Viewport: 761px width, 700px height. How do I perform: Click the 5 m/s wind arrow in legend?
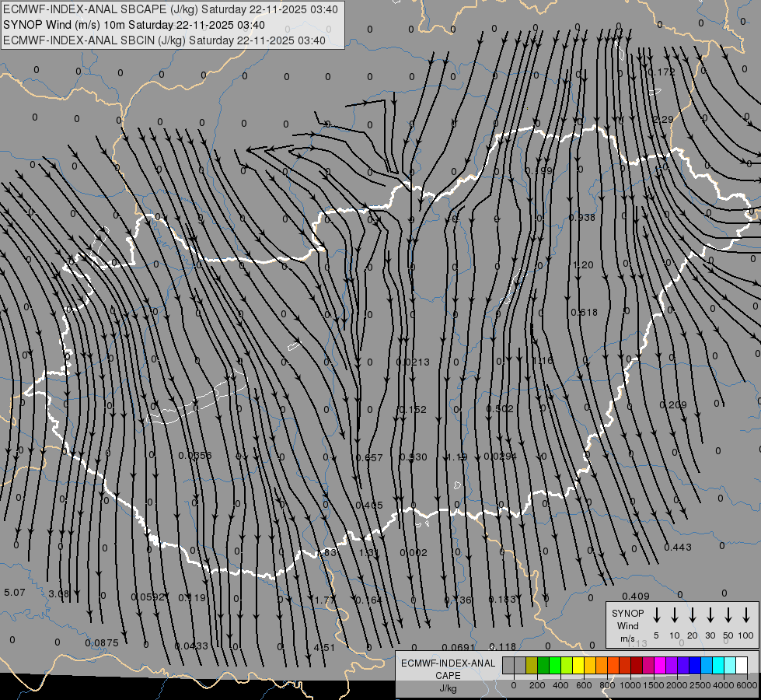click(657, 615)
